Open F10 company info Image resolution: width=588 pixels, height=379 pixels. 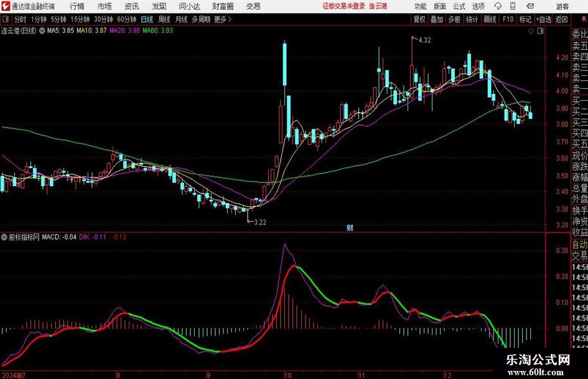tap(508, 19)
